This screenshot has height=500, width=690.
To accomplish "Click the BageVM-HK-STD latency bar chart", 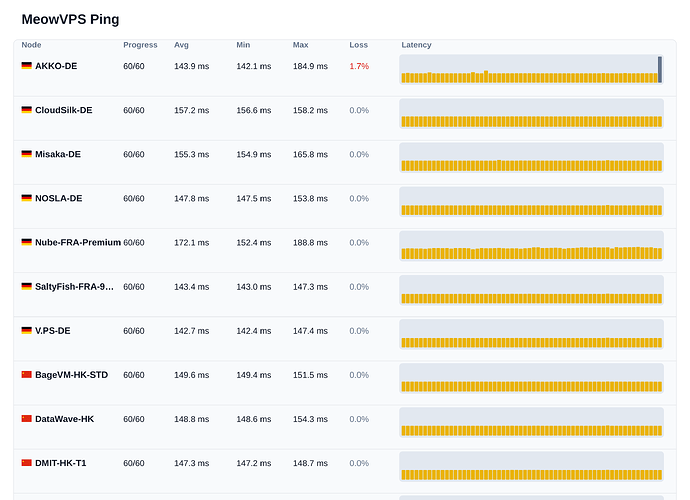I will point(531,378).
